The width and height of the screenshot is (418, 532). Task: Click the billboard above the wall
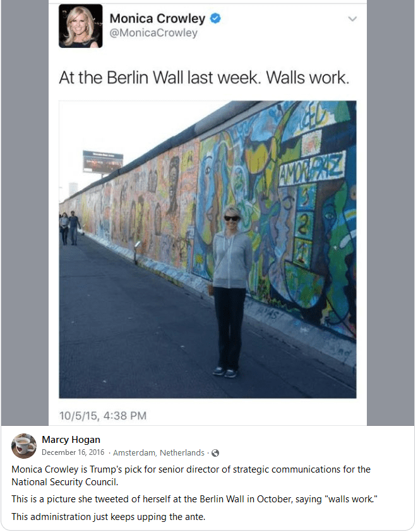pos(103,162)
